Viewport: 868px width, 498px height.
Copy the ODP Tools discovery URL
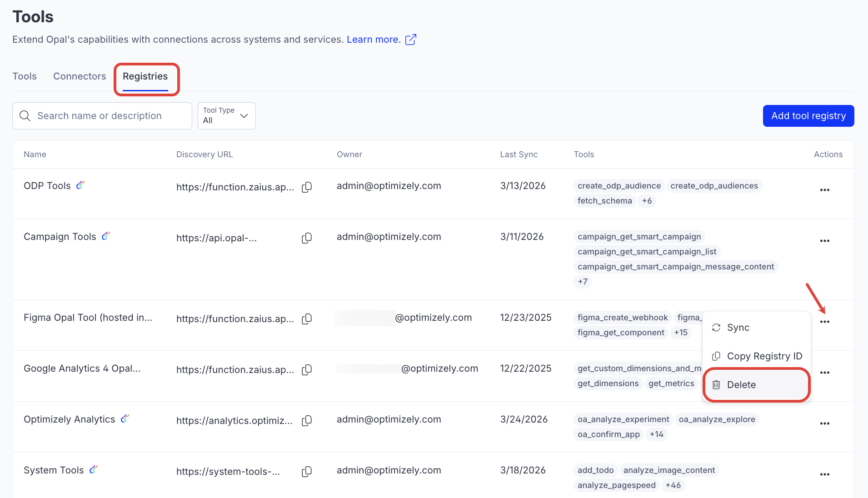(307, 187)
